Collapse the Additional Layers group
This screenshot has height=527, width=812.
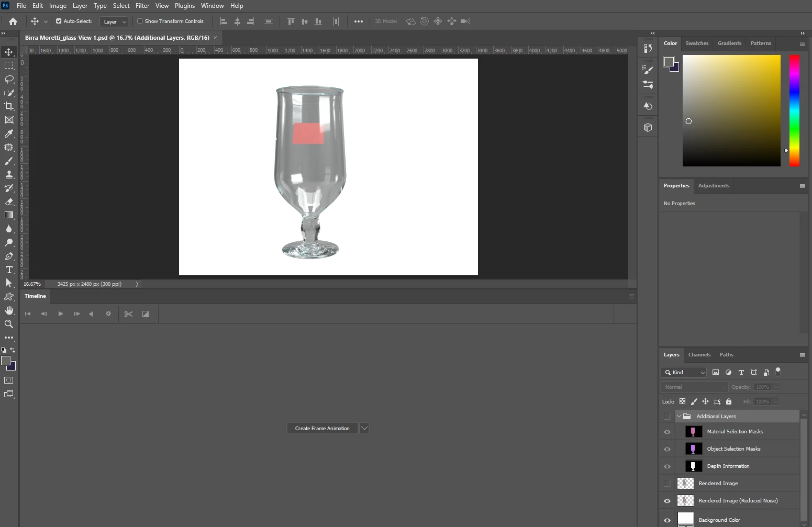tap(679, 417)
